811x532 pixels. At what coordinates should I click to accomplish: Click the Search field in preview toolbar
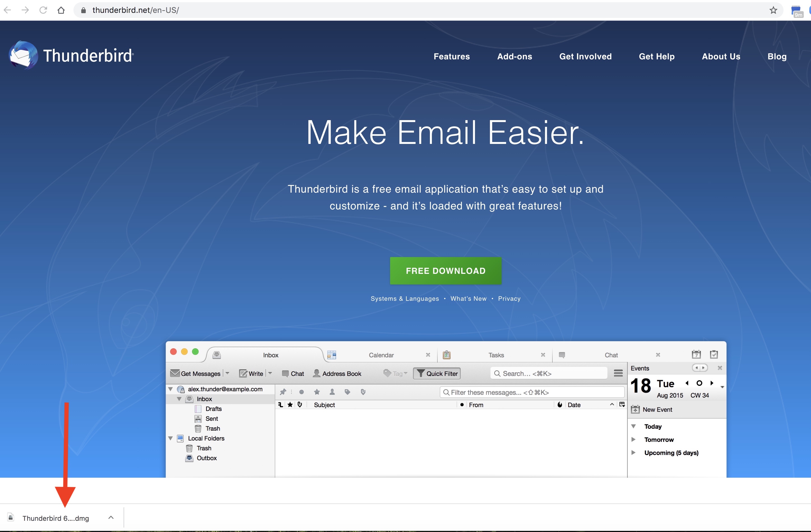point(549,374)
